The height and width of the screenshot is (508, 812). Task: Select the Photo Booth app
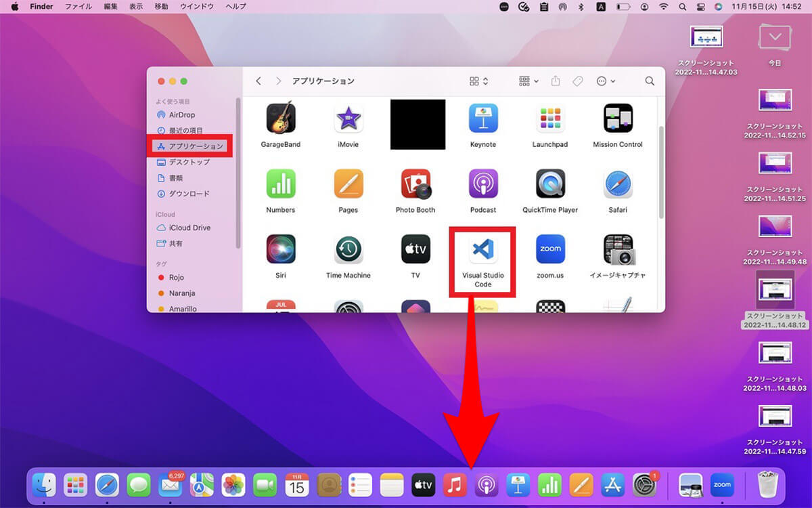click(x=415, y=184)
